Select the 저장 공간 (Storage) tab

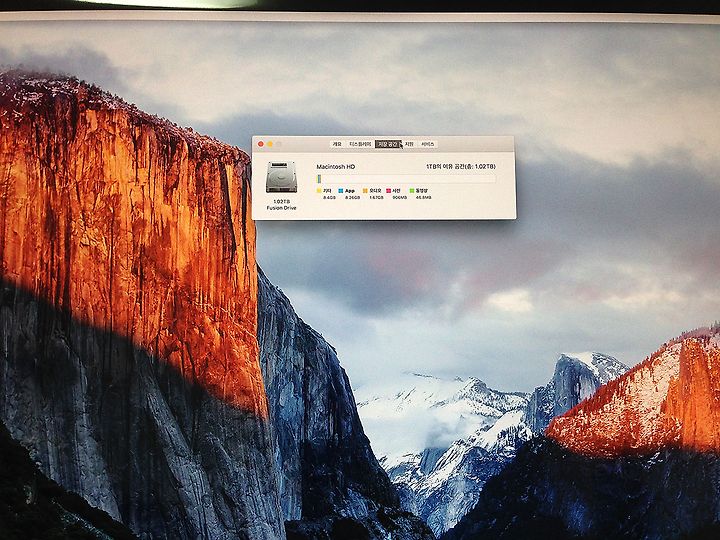pyautogui.click(x=388, y=144)
